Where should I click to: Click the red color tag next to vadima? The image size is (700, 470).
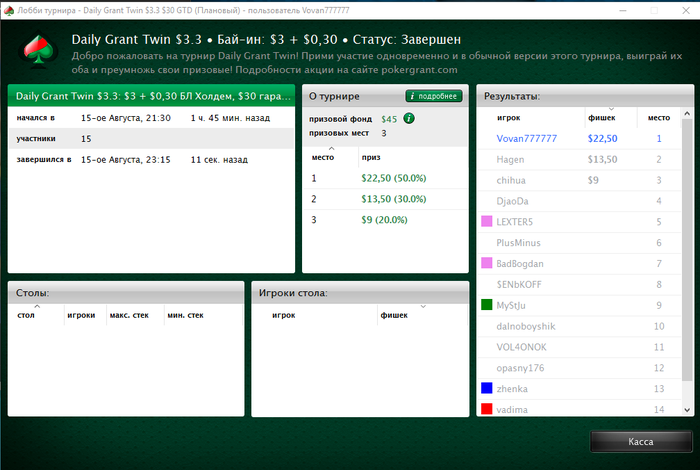click(487, 408)
